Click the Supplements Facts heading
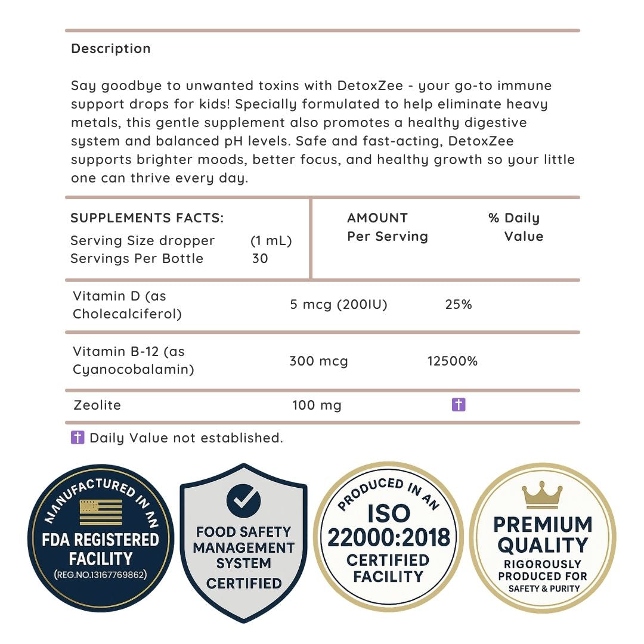 pos(147,218)
